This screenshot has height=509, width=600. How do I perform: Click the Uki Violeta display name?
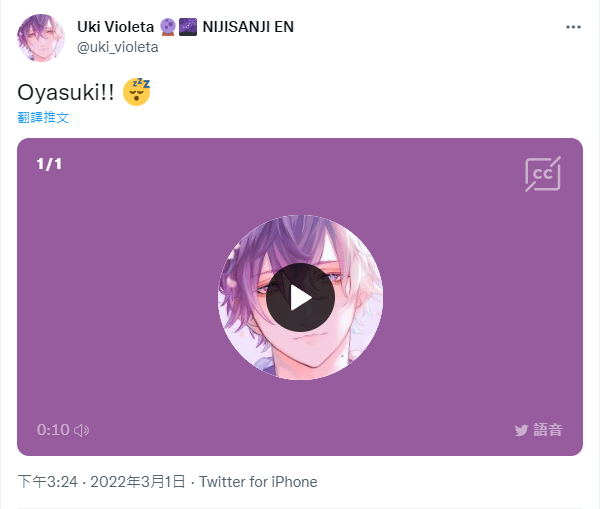(x=116, y=27)
